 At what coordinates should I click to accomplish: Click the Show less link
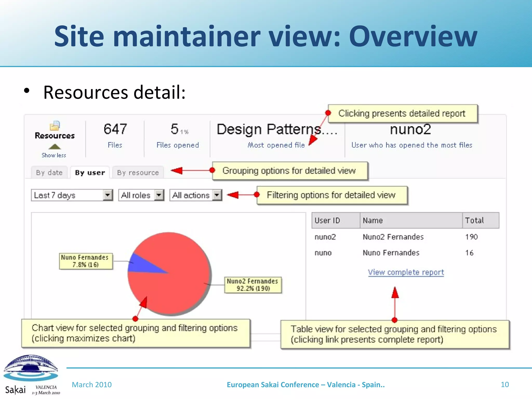tap(54, 155)
